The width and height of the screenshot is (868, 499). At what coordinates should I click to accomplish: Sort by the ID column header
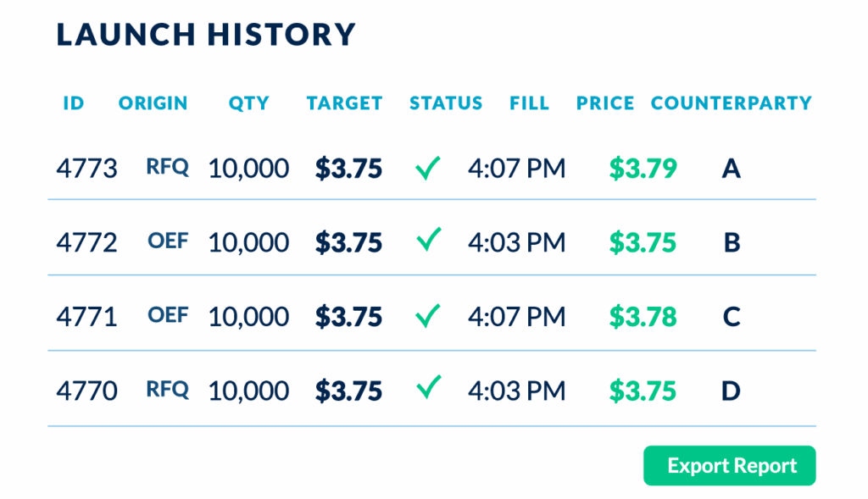pos(73,103)
